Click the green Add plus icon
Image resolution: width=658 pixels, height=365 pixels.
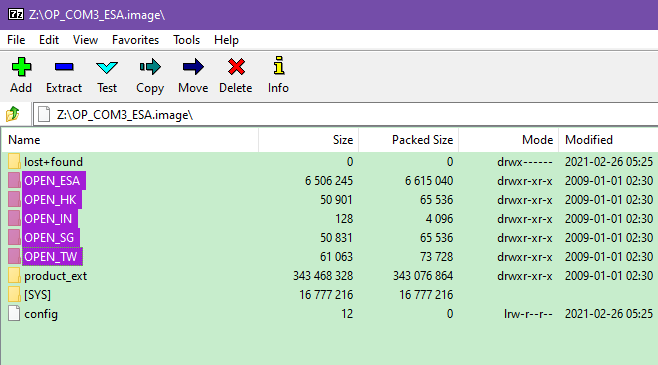click(21, 67)
